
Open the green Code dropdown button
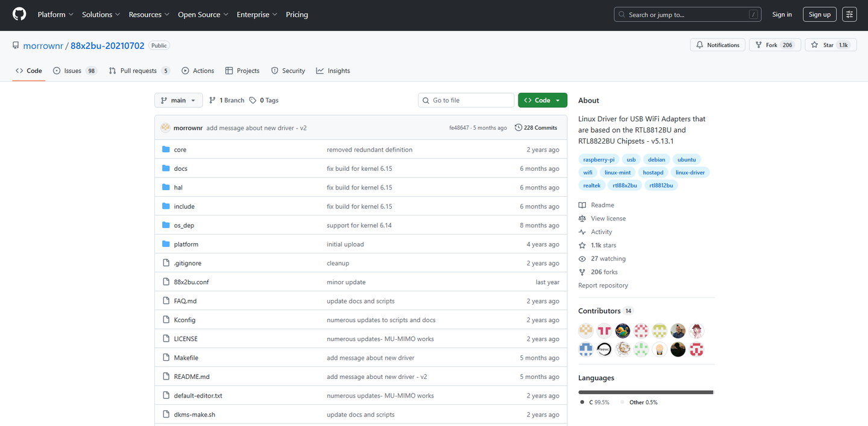(542, 100)
